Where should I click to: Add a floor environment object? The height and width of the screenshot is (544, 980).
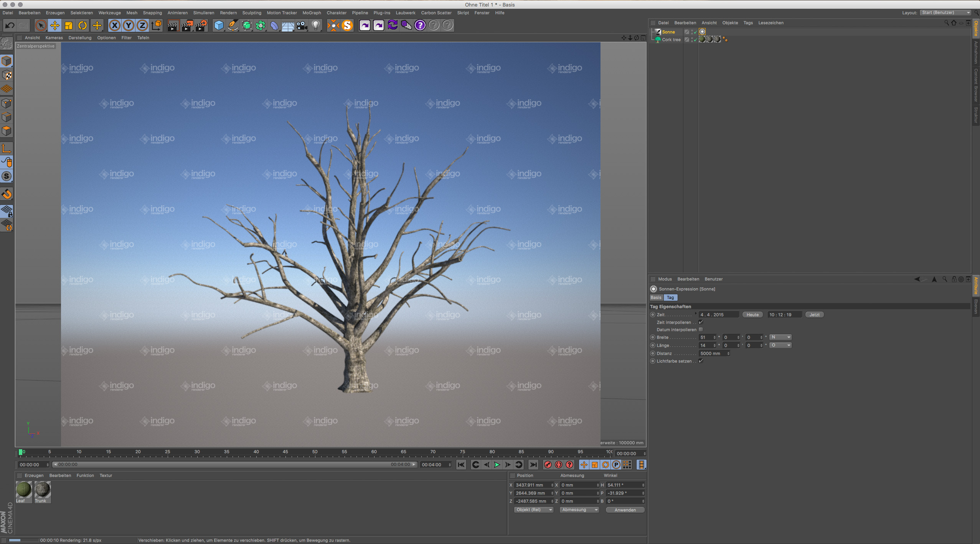tap(288, 25)
